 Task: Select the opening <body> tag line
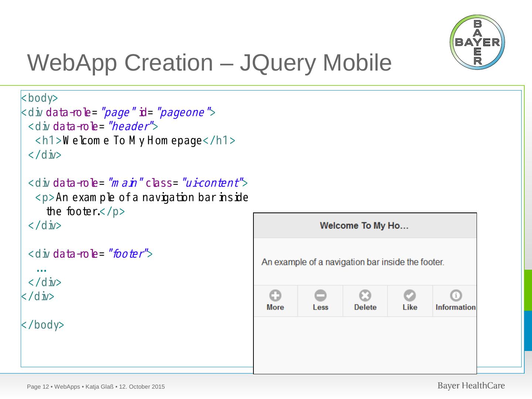[40, 98]
